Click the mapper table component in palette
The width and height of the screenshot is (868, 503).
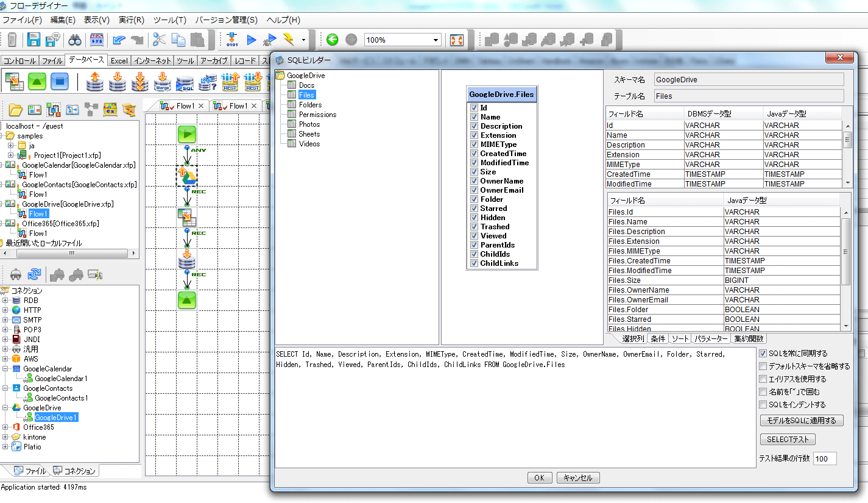point(14,80)
